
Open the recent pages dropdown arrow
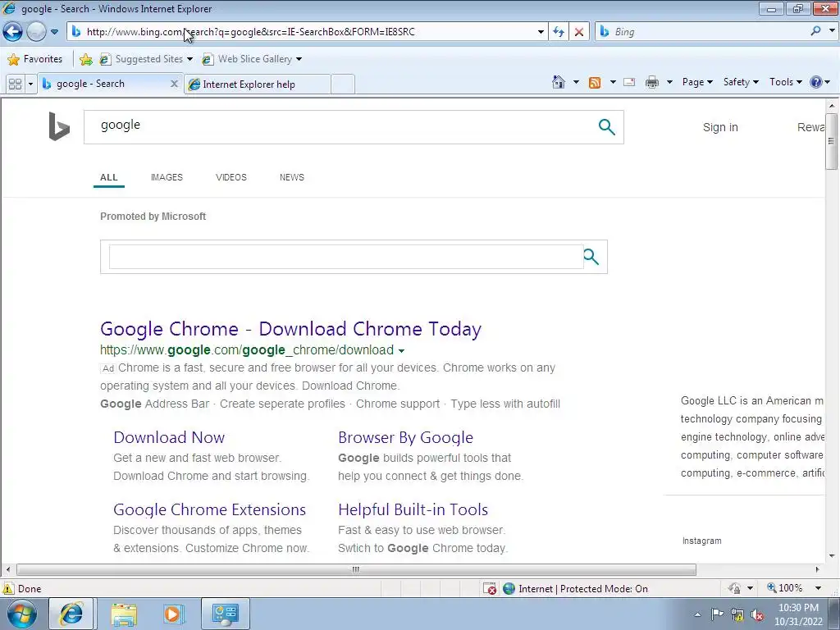[55, 32]
